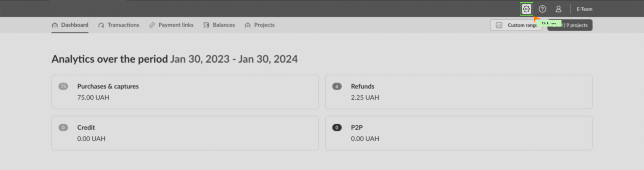Click the 75 count badge on Purchases
Viewport: 644px width, 170px height.
tap(63, 86)
